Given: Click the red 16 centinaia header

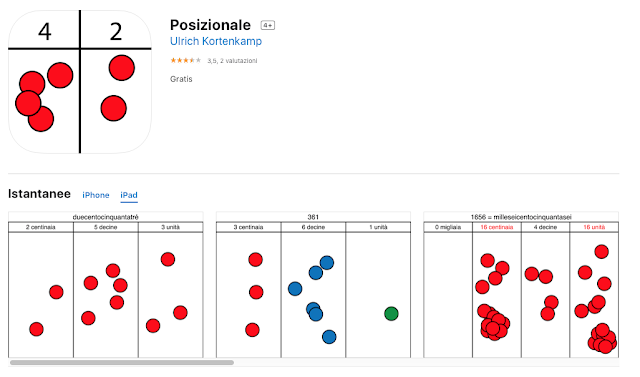Looking at the screenshot, I should [x=497, y=227].
